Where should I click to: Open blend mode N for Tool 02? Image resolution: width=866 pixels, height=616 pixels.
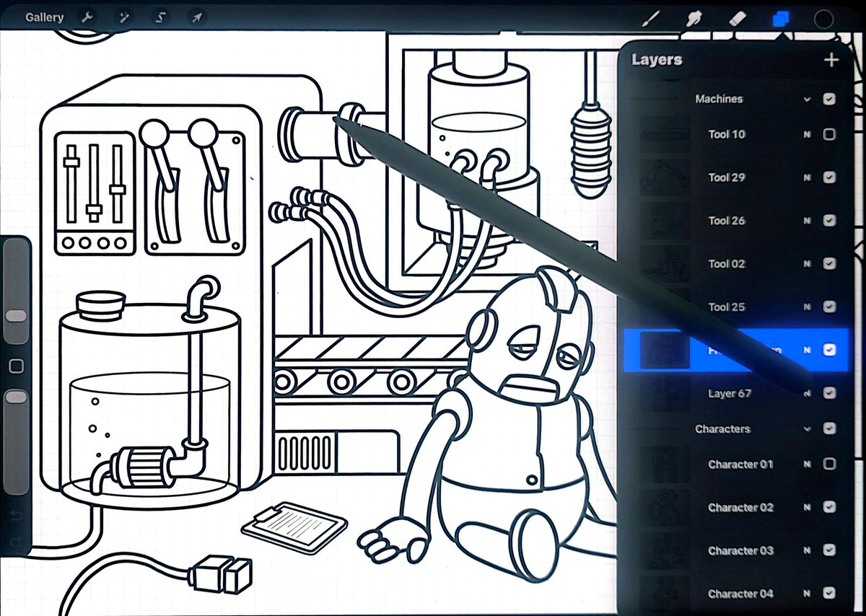(807, 264)
